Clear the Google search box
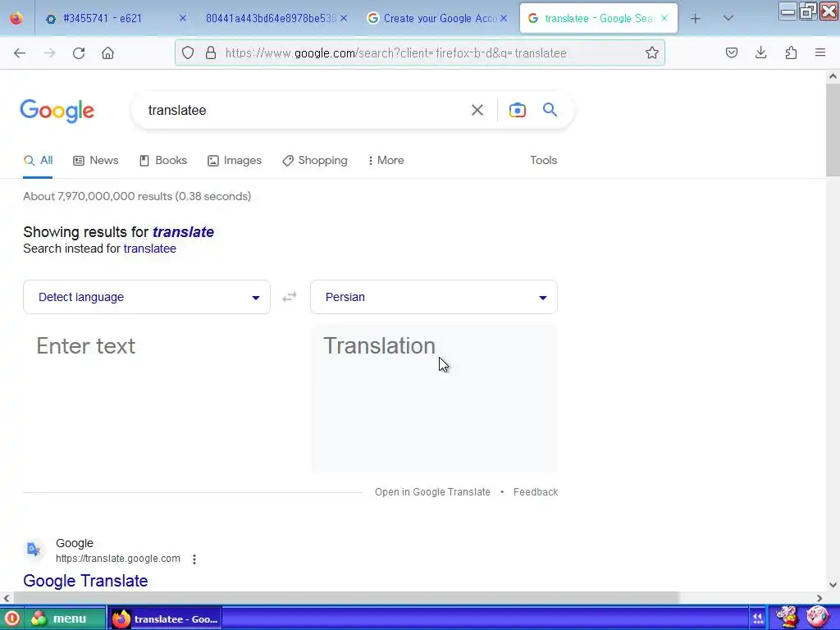This screenshot has height=630, width=840. coord(477,110)
